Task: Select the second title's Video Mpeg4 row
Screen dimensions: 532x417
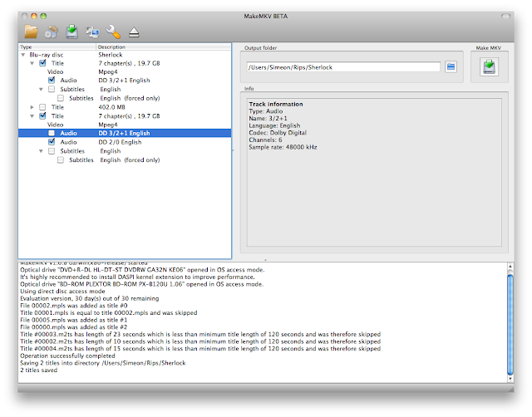Action: click(x=125, y=125)
